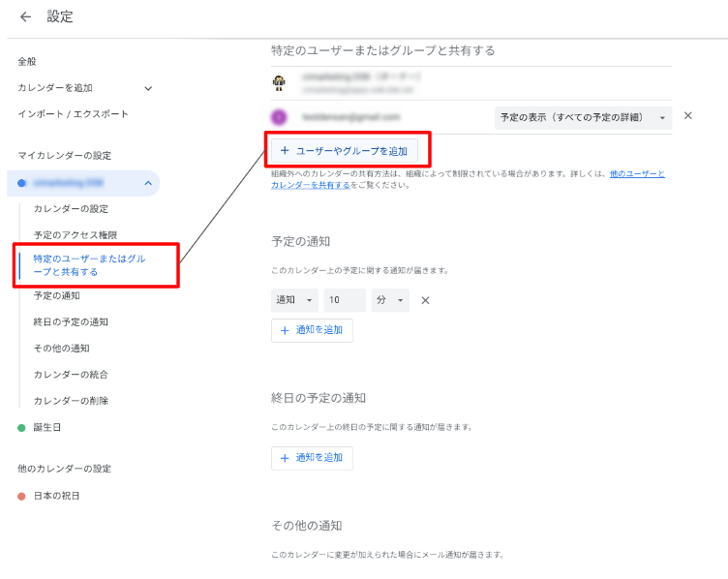Viewport: 728px width, 579px height.
Task: Jump to 予定の通知 in the sidebar
Action: pyautogui.click(x=57, y=295)
